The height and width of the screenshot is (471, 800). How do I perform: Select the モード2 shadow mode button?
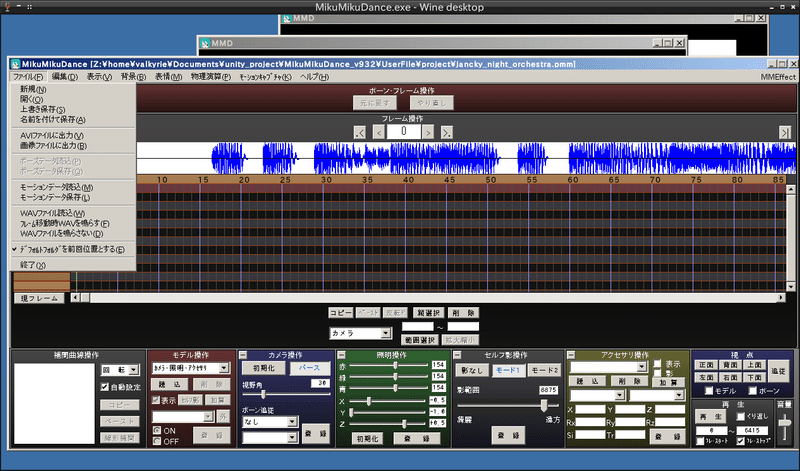point(545,370)
